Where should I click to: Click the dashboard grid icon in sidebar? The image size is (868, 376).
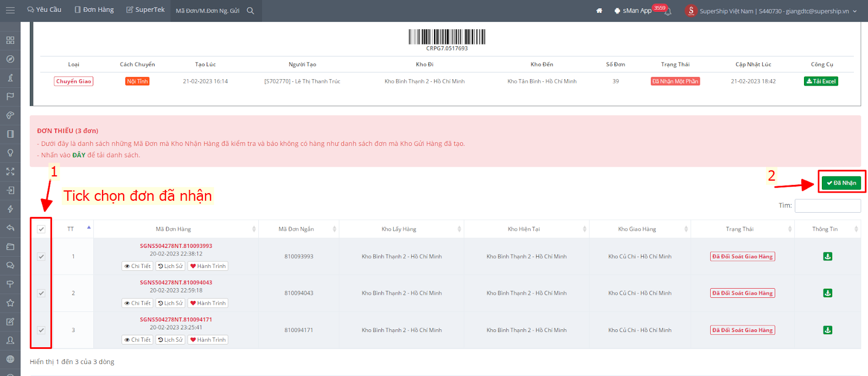pyautogui.click(x=10, y=40)
